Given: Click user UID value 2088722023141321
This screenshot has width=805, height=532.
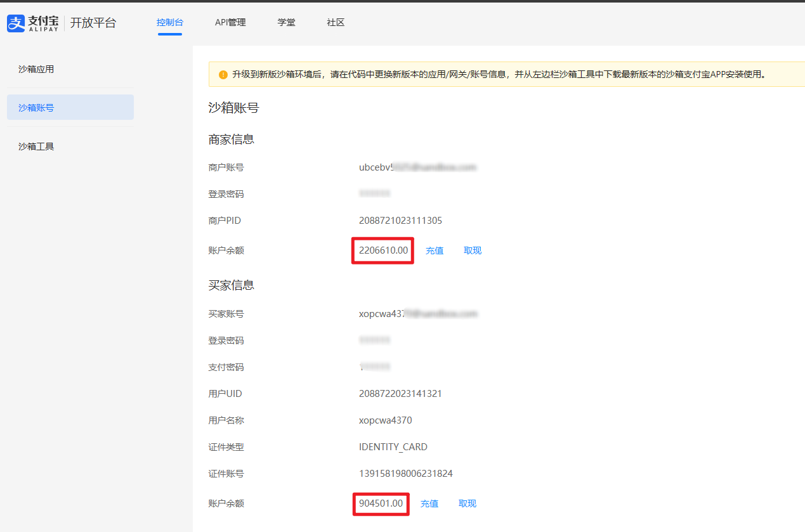Looking at the screenshot, I should point(400,394).
